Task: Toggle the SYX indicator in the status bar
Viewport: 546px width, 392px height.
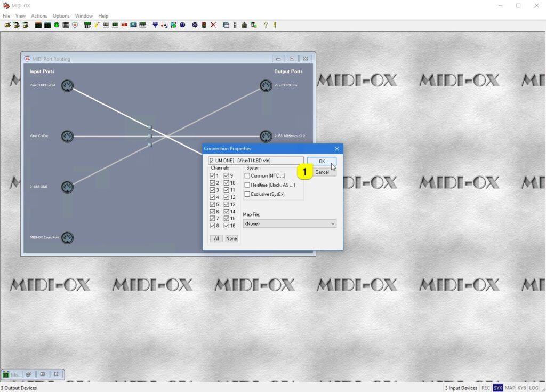Action: tap(497, 388)
